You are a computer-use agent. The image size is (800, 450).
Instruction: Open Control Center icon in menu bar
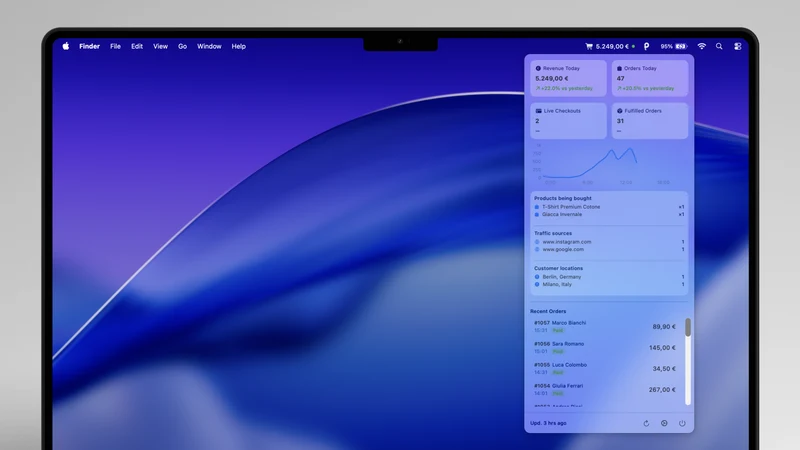(x=737, y=46)
